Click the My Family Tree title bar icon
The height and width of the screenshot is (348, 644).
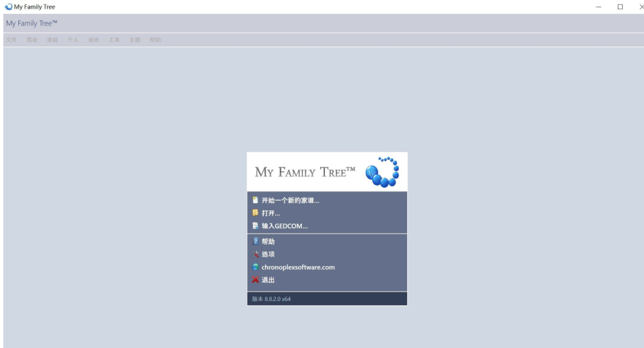9,7
